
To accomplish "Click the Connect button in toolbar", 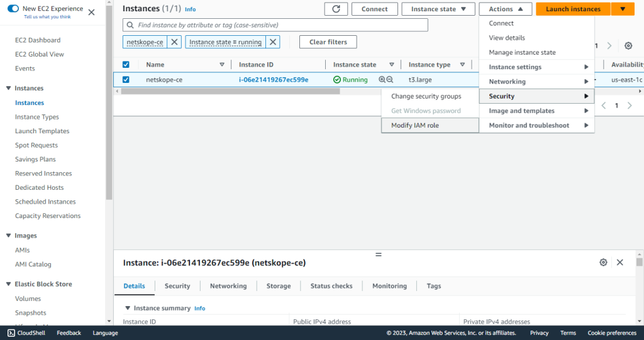I will pos(375,9).
